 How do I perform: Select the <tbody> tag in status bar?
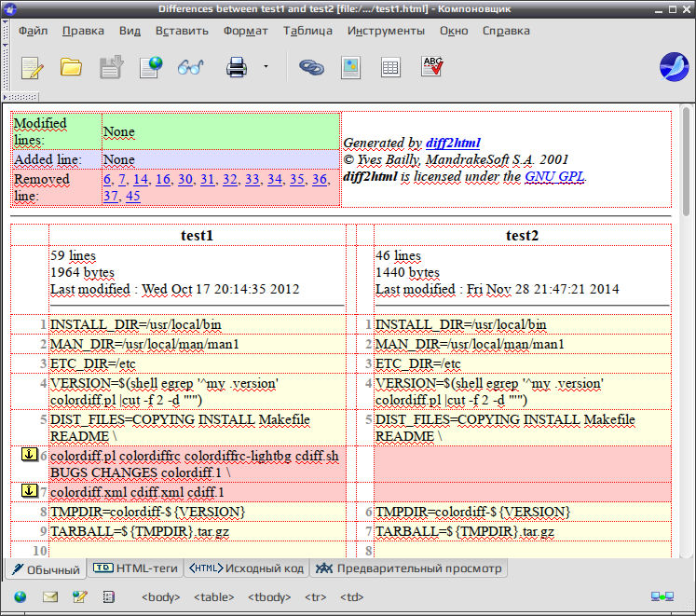[269, 597]
